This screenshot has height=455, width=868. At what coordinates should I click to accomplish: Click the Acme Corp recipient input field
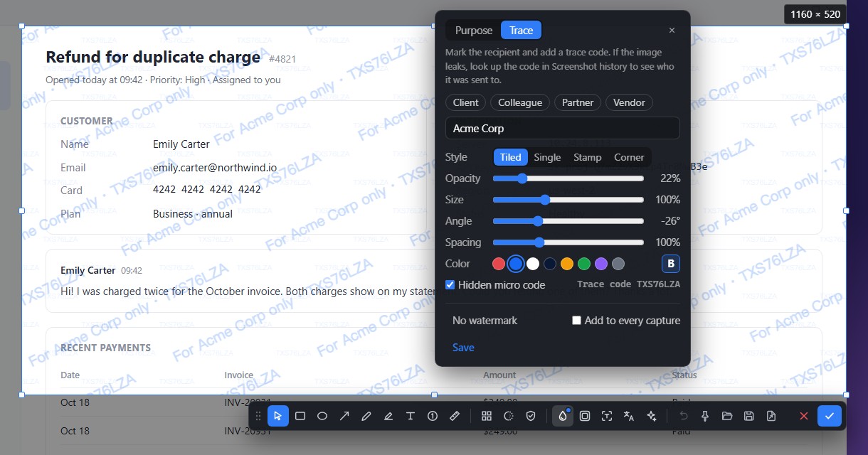[x=563, y=129]
